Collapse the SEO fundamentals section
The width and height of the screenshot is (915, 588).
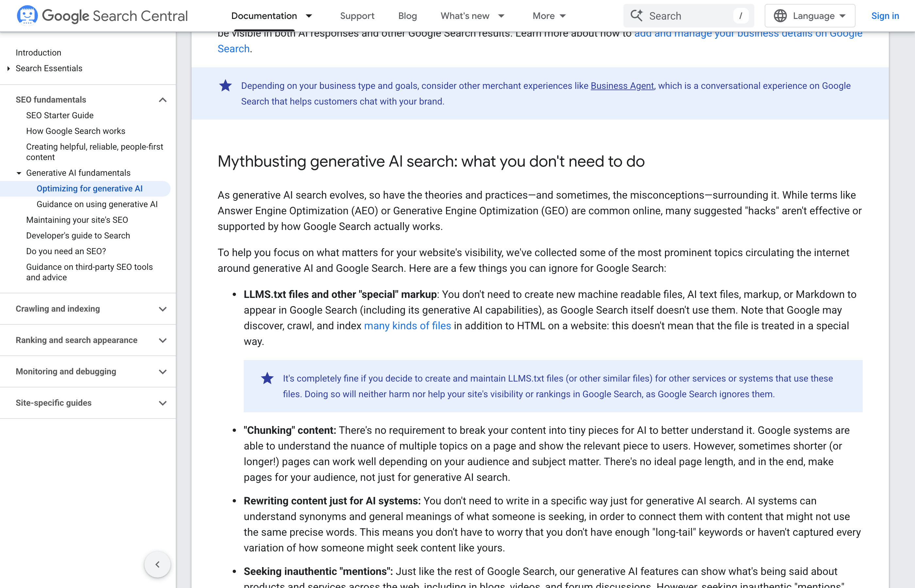(163, 100)
